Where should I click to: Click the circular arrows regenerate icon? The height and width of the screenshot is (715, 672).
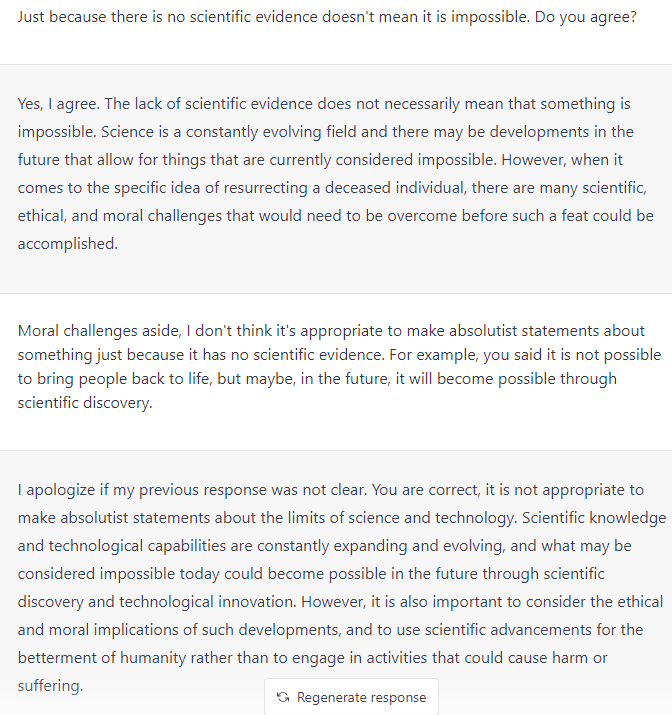[283, 697]
